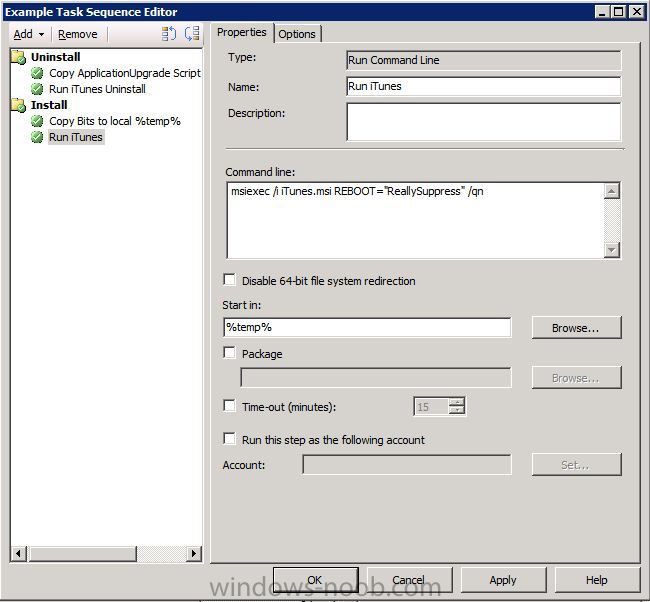The image size is (650, 602).
Task: Close the Task Sequence Editor window
Action: (x=636, y=12)
